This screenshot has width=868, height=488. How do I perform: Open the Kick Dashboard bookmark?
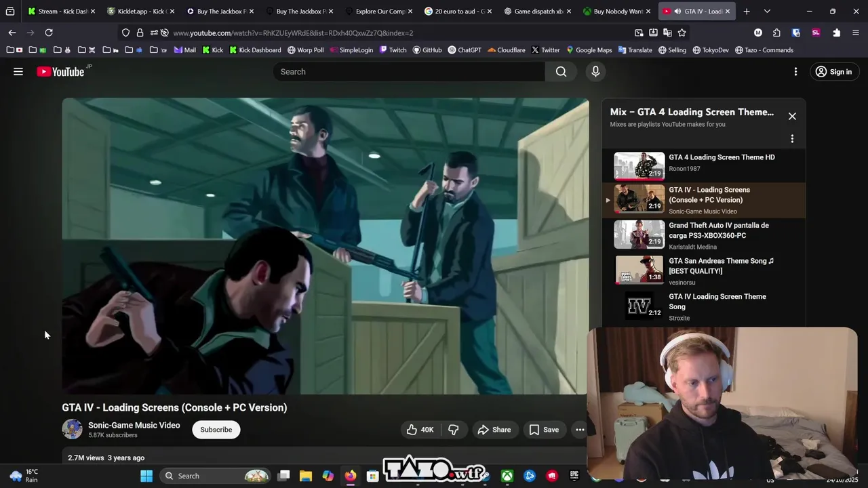[255, 50]
